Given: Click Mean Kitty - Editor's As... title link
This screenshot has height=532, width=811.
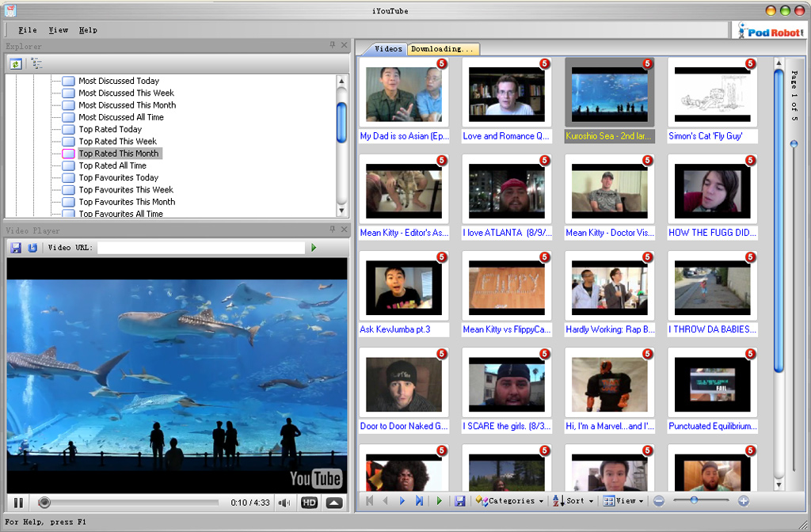Looking at the screenshot, I should (404, 234).
